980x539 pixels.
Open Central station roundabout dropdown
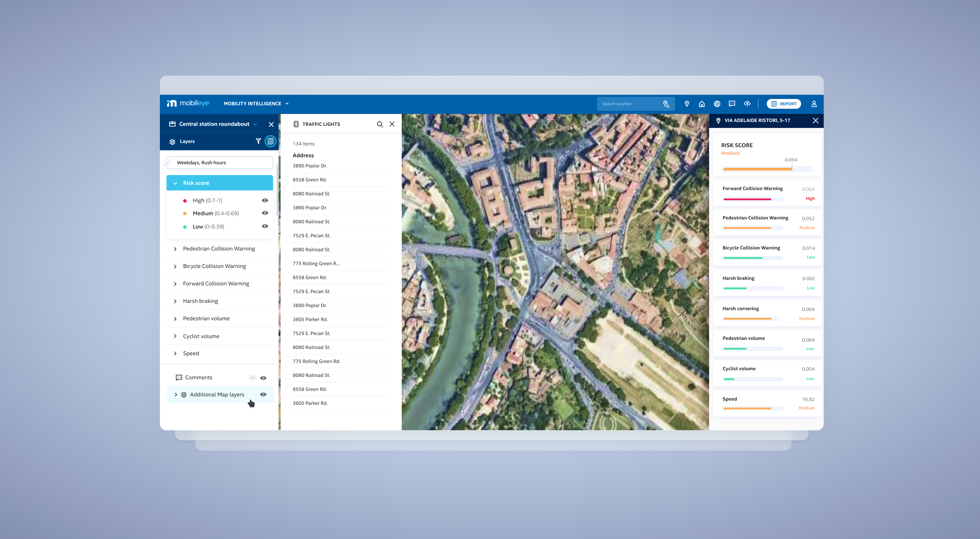tap(255, 124)
